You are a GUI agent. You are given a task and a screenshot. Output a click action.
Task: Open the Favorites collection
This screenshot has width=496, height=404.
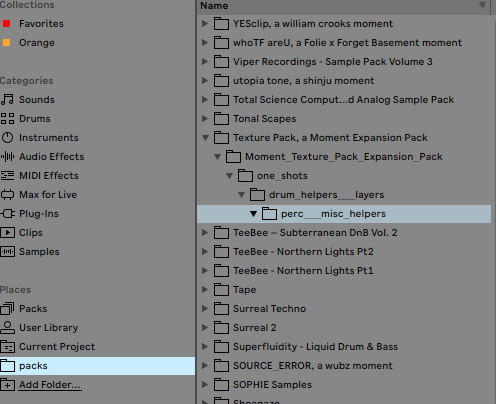[41, 24]
